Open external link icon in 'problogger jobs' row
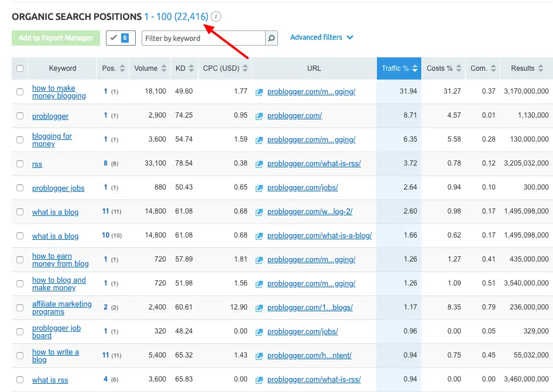The width and height of the screenshot is (553, 392). [259, 188]
